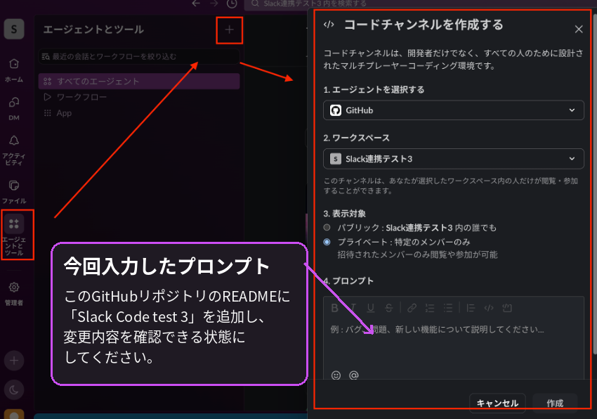
Task: Select パブリック visibility option
Action: pyautogui.click(x=327, y=227)
